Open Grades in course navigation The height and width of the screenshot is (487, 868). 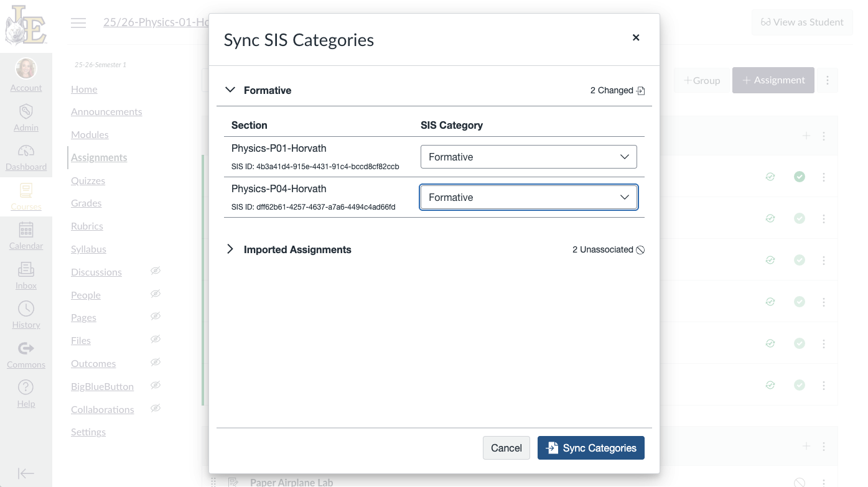coord(86,203)
